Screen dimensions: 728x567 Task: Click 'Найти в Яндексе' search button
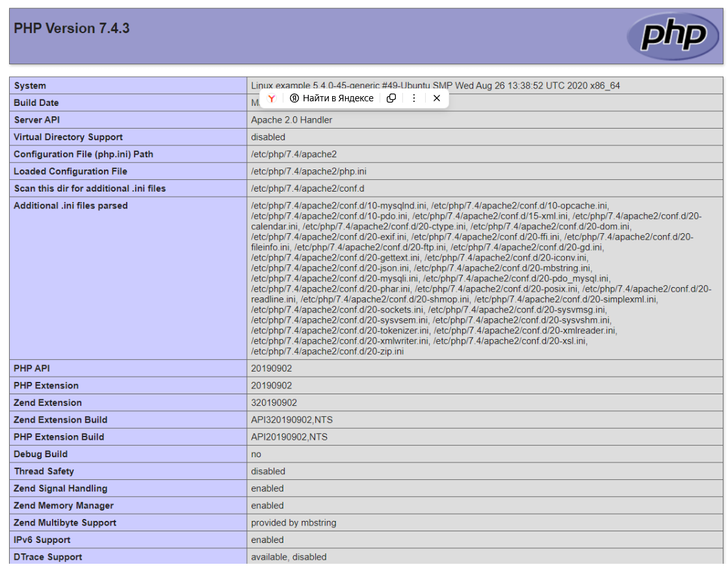[331, 98]
